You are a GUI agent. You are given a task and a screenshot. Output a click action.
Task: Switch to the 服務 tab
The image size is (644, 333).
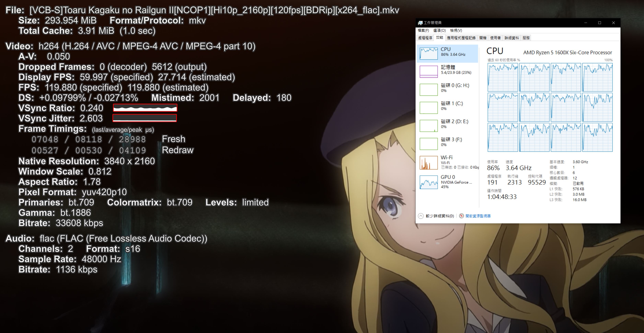526,38
